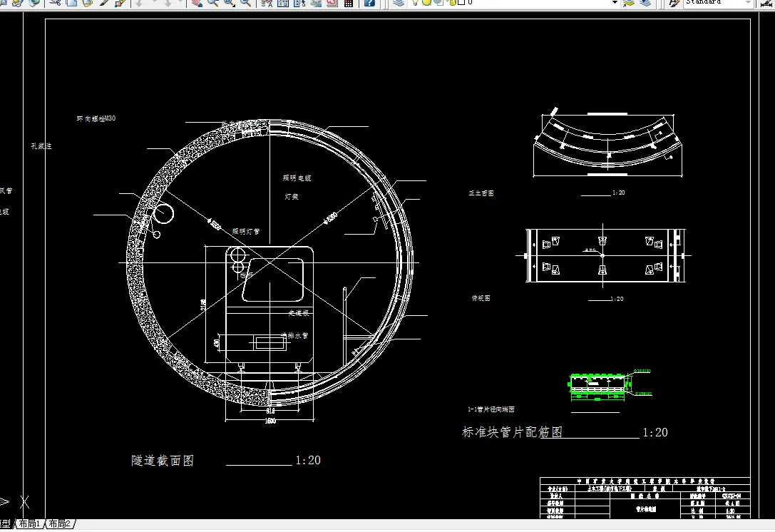Select the 正立面图 view label
The image size is (775, 532).
481,193
